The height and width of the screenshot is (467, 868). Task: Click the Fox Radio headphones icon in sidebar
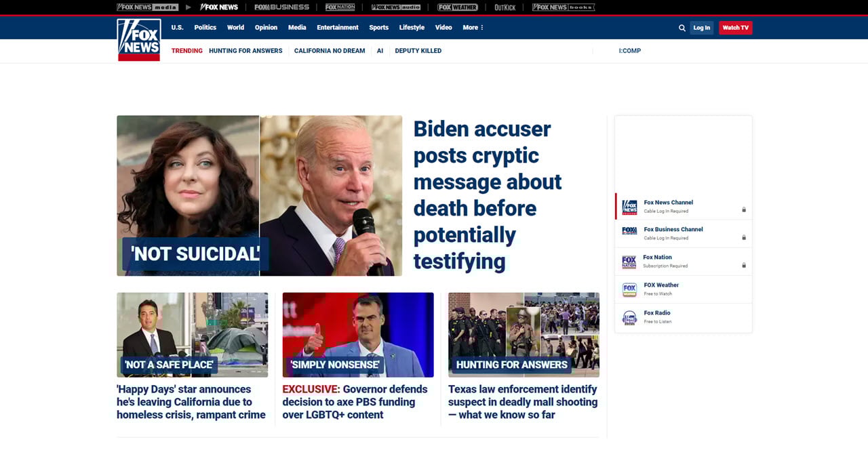point(629,316)
